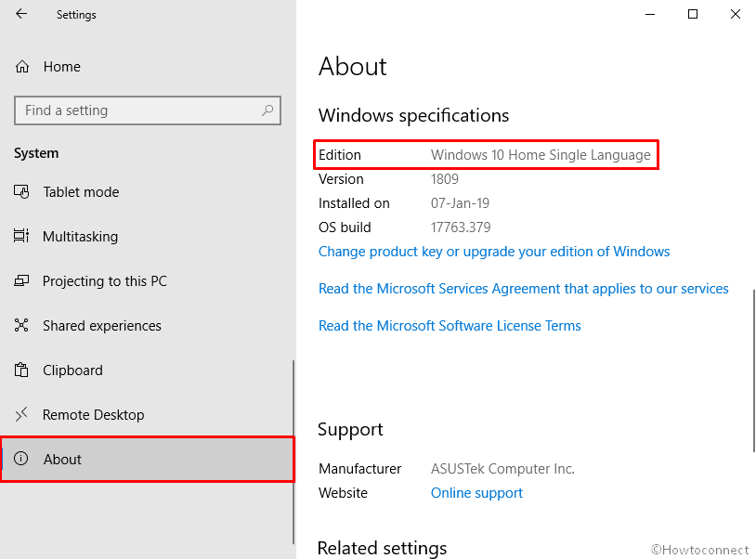The height and width of the screenshot is (559, 756).
Task: Select manufacturer ASUSTek Computer Inc.
Action: click(x=502, y=468)
